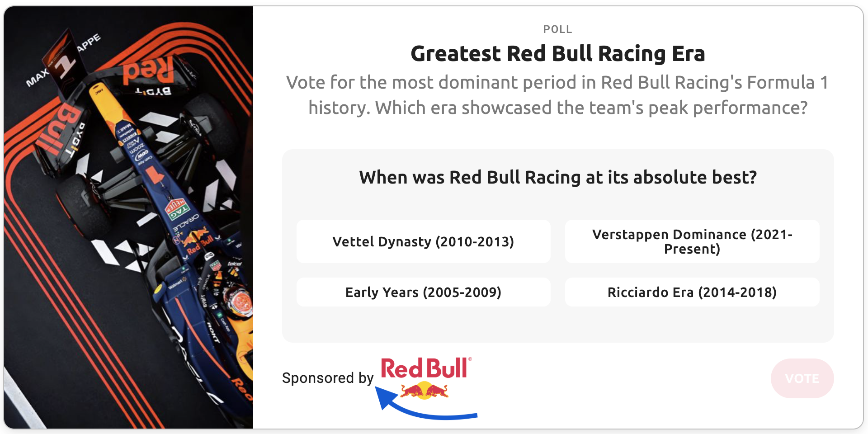Click the two bulls emblem below wordmark
868x434 pixels.
point(424,391)
